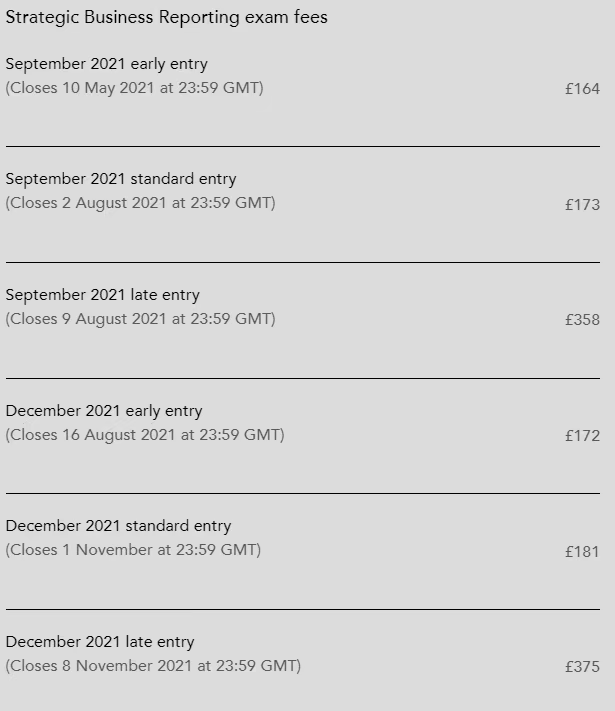Screen dimensions: 615x711
Task: Click the divider line under September early entry
Action: coord(302,146)
